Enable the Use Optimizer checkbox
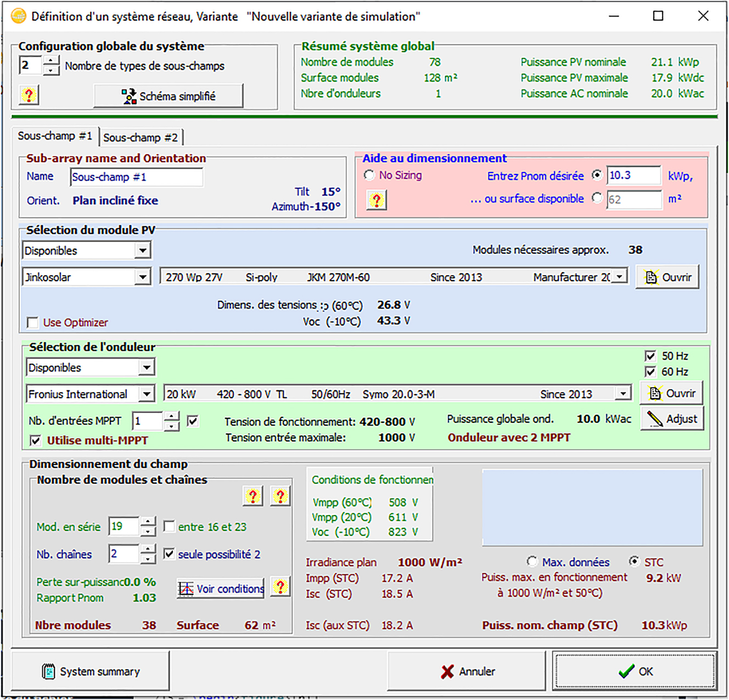Screen dimensions: 729x700 click(x=33, y=322)
